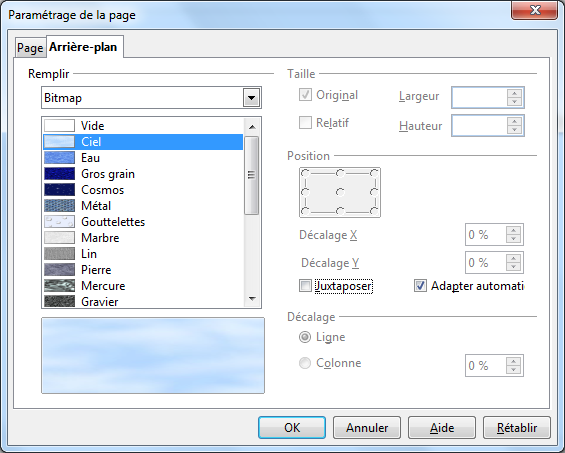
Task: Select the Colonne radio button
Action: [x=305, y=363]
